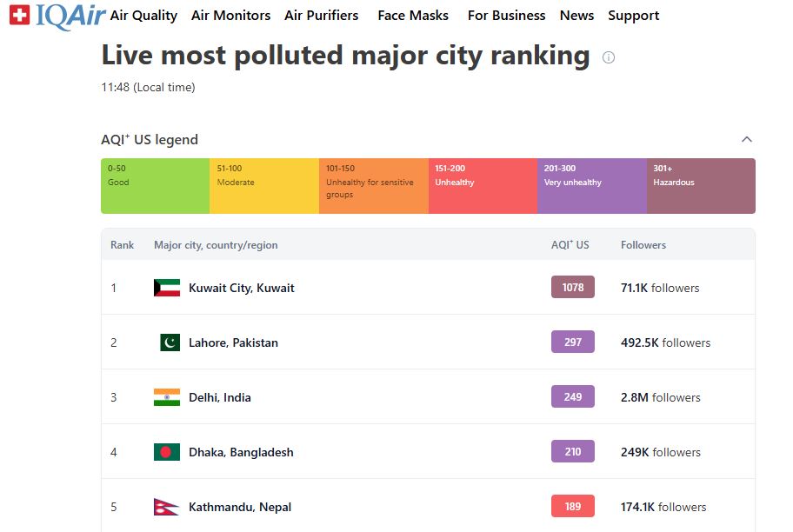Click the India flag icon
Viewport: 793px width, 532px height.
[x=167, y=397]
